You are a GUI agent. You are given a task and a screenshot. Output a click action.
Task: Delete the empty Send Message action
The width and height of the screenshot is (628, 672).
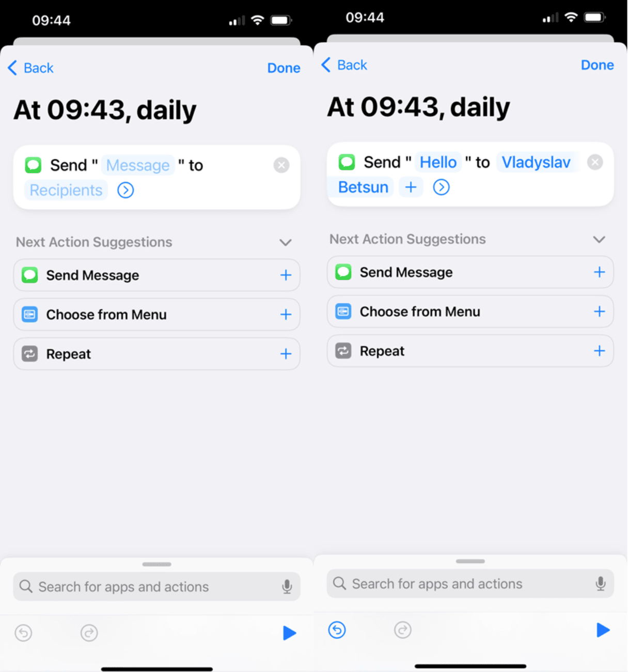281,165
